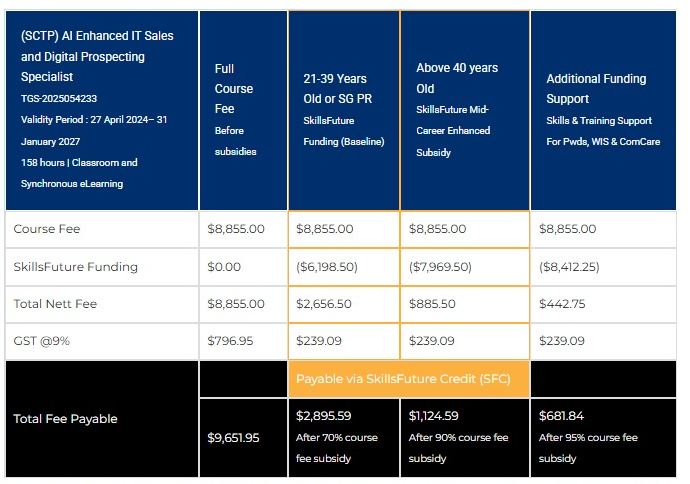Click the Payable via SkillsFuture Credit banner
This screenshot has width=690, height=484.
coord(408,380)
